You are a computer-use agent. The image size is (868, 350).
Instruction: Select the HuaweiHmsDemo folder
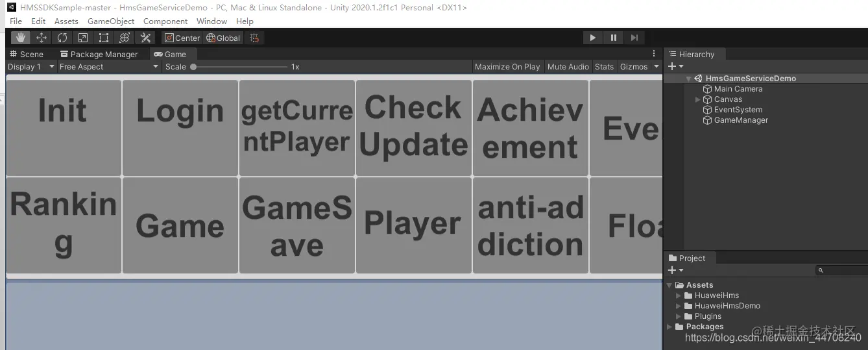[722, 306]
